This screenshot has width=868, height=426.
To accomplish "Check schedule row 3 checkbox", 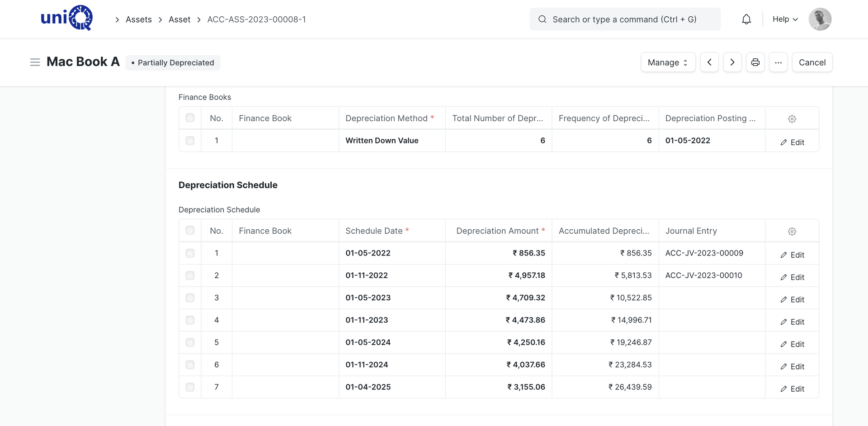I will [x=190, y=298].
